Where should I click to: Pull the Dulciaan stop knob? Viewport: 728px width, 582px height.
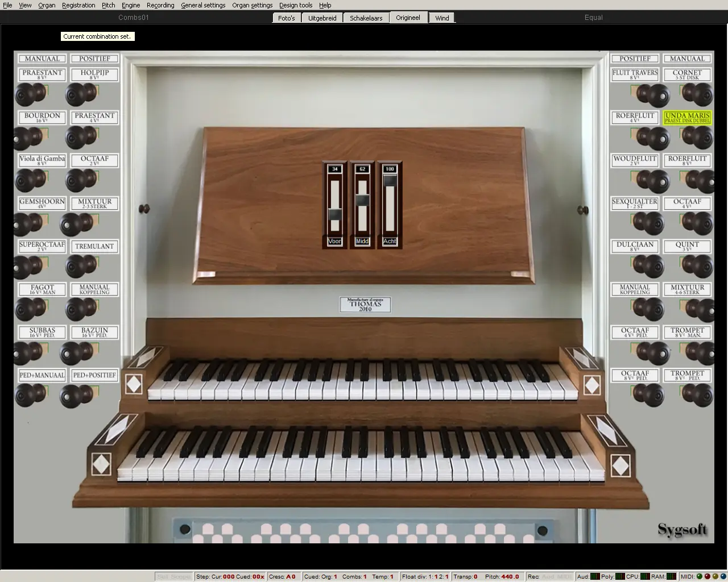pos(648,267)
